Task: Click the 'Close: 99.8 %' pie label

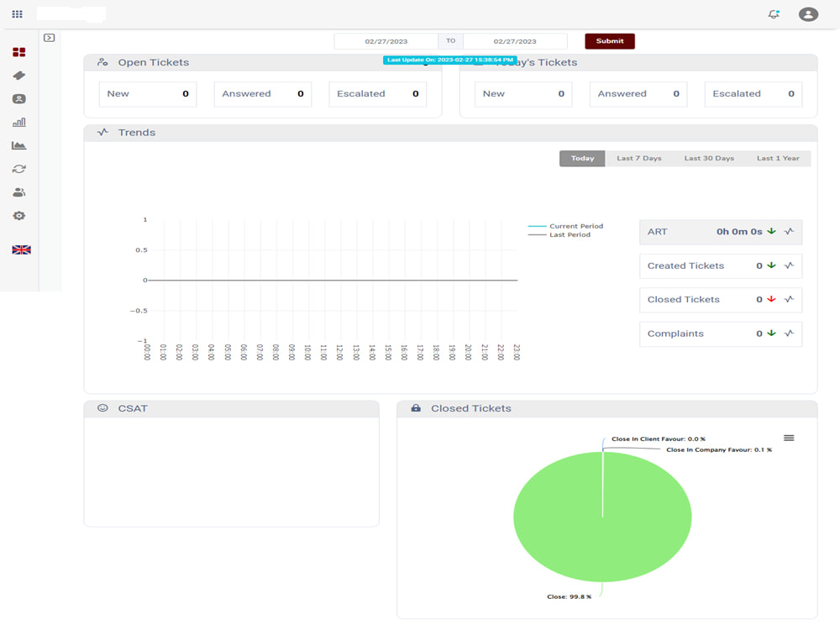Action: pos(569,596)
